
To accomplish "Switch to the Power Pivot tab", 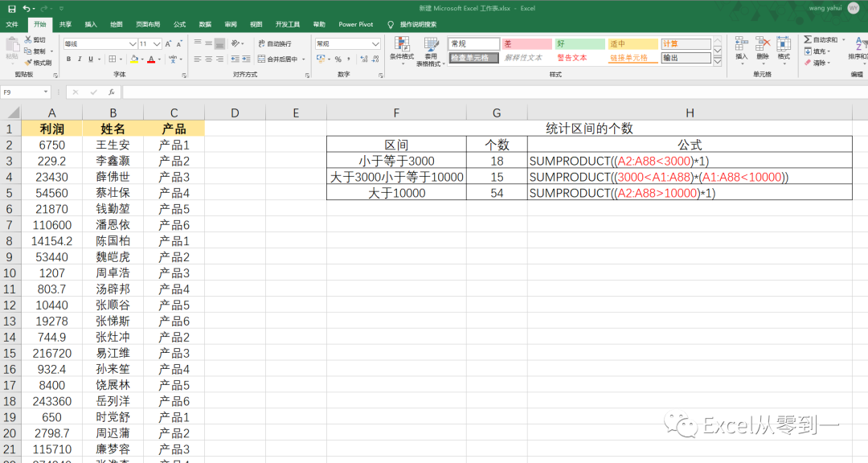I will [x=356, y=24].
